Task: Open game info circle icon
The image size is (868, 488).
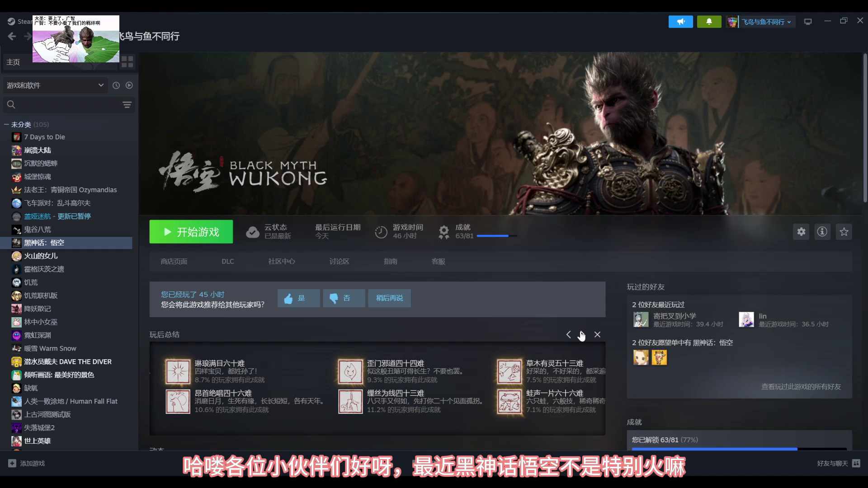Action: coord(822,232)
